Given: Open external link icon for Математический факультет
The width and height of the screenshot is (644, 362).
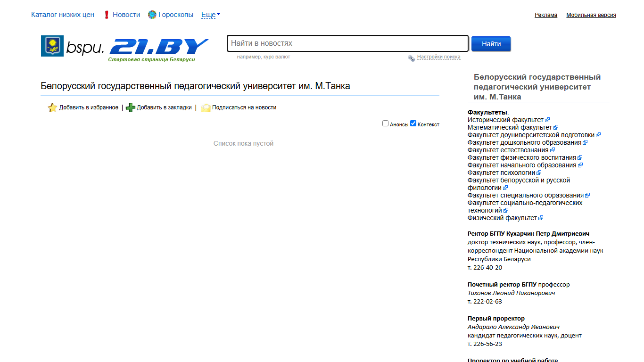Looking at the screenshot, I should pyautogui.click(x=556, y=127).
